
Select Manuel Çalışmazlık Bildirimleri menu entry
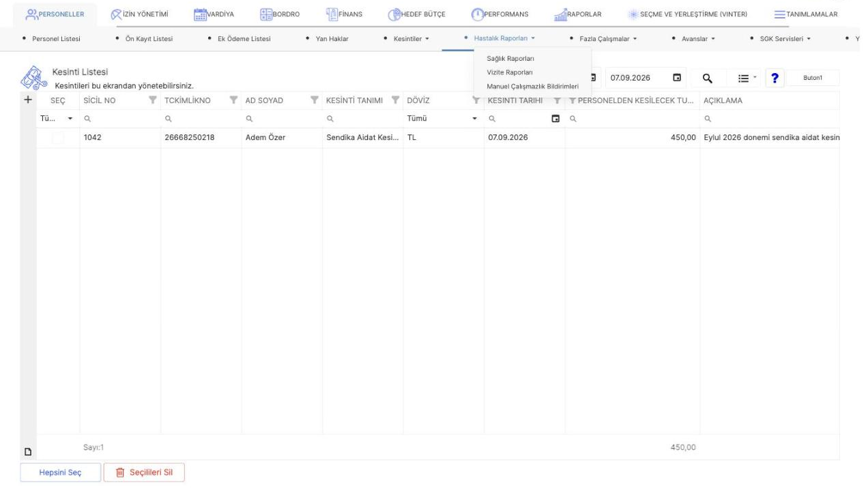pyautogui.click(x=533, y=86)
